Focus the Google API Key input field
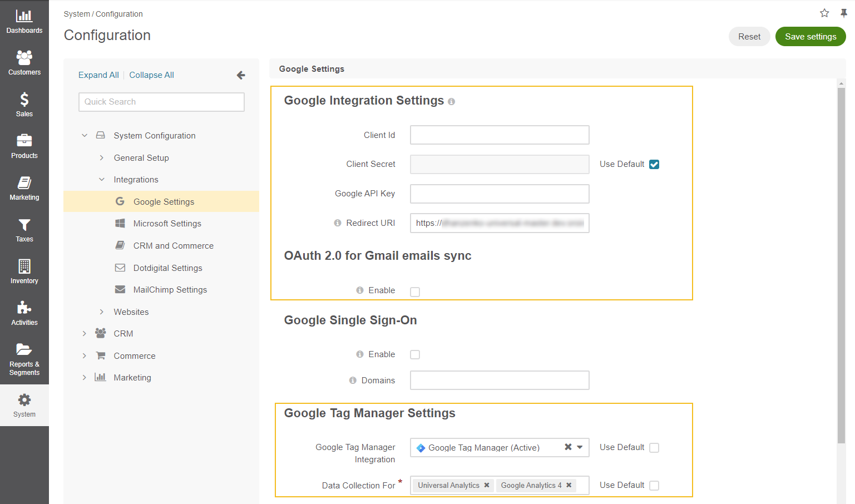855x504 pixels. [x=500, y=194]
